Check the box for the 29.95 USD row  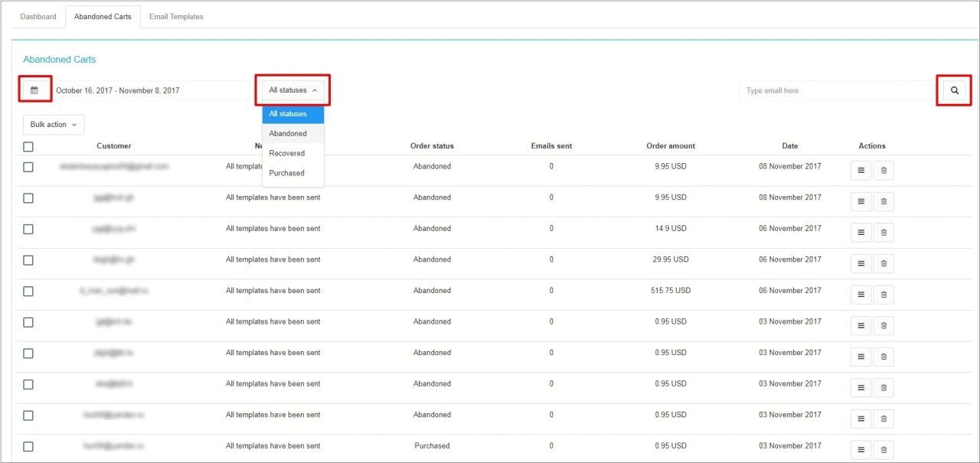tap(28, 260)
